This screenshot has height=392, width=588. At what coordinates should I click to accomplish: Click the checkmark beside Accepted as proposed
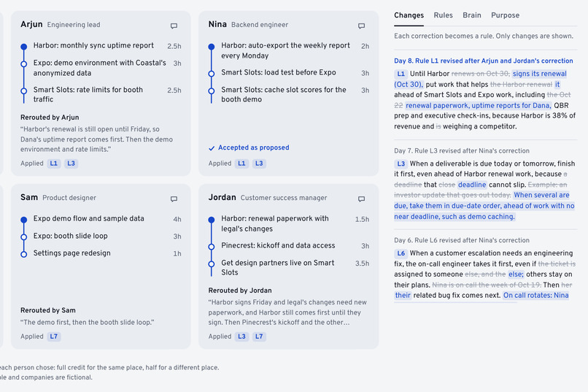point(212,148)
